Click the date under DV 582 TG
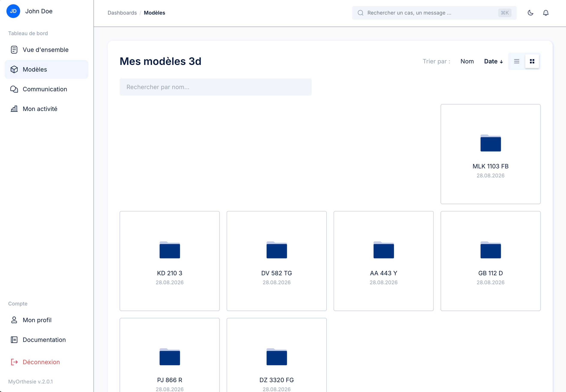Screen dimensions: 566x392 [277, 283]
